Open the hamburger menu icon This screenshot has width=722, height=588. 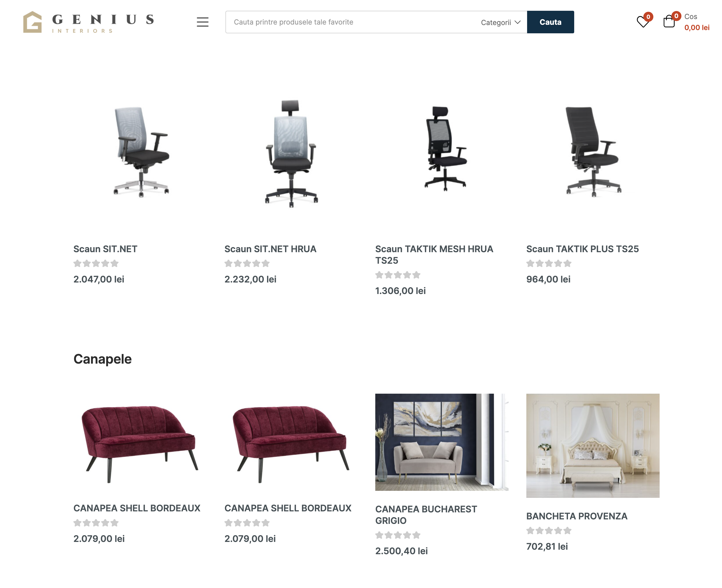[x=203, y=22]
